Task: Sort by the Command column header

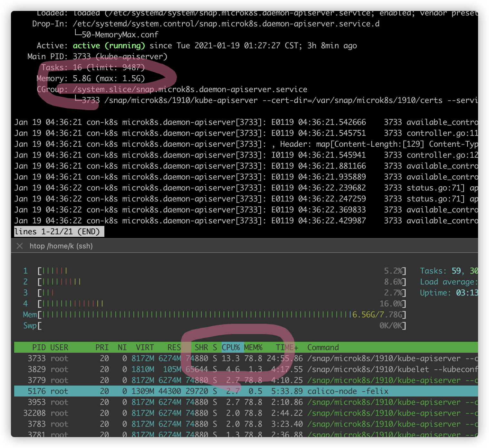Action: (x=323, y=347)
